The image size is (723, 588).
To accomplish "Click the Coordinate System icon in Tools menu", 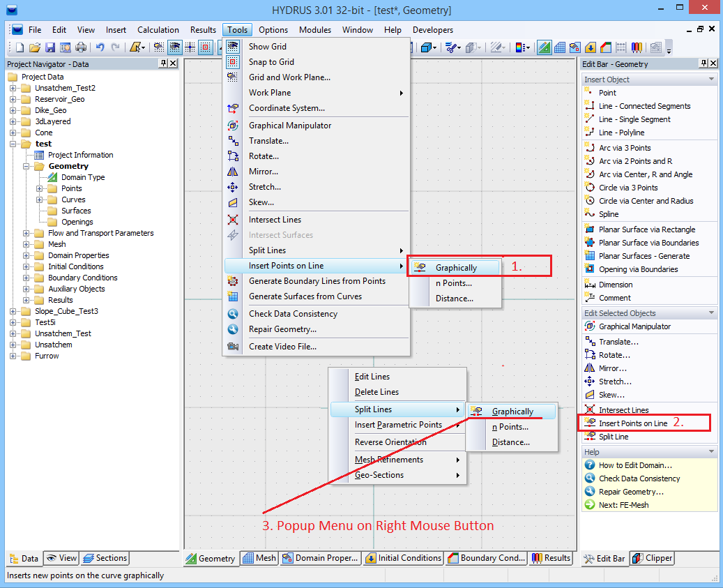I will click(233, 108).
